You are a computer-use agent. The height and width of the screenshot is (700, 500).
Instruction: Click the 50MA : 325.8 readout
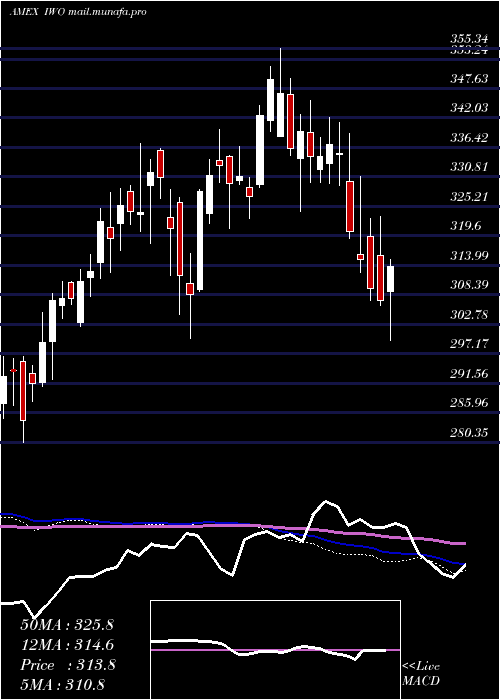coord(67,625)
